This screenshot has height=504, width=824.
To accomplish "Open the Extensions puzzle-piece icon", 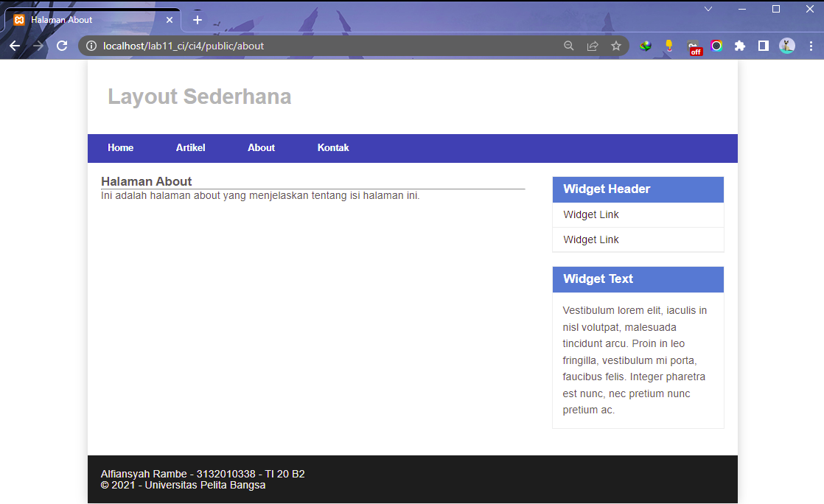I will click(x=740, y=45).
